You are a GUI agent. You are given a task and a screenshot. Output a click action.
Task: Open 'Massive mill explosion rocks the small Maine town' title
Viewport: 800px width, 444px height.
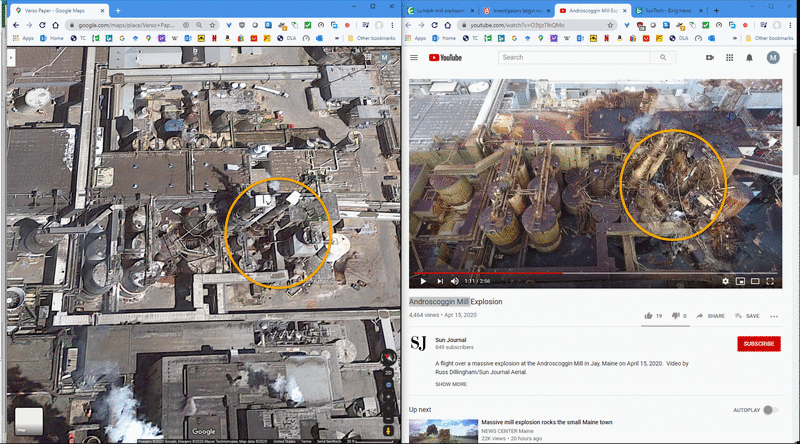click(546, 422)
